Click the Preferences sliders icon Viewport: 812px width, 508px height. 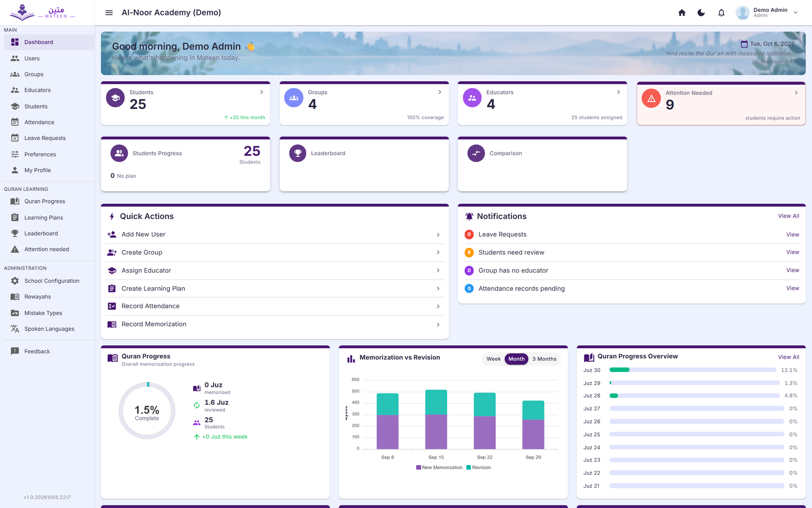click(15, 154)
